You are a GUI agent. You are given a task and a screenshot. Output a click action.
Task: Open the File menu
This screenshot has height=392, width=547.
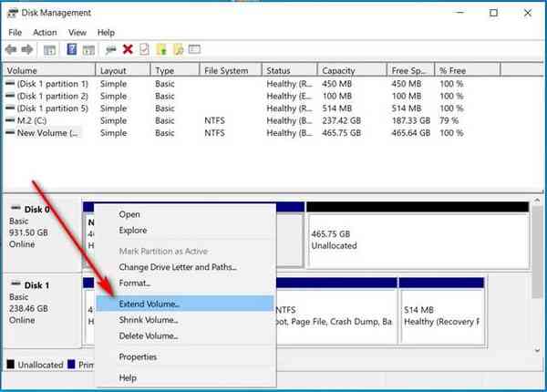click(x=15, y=33)
